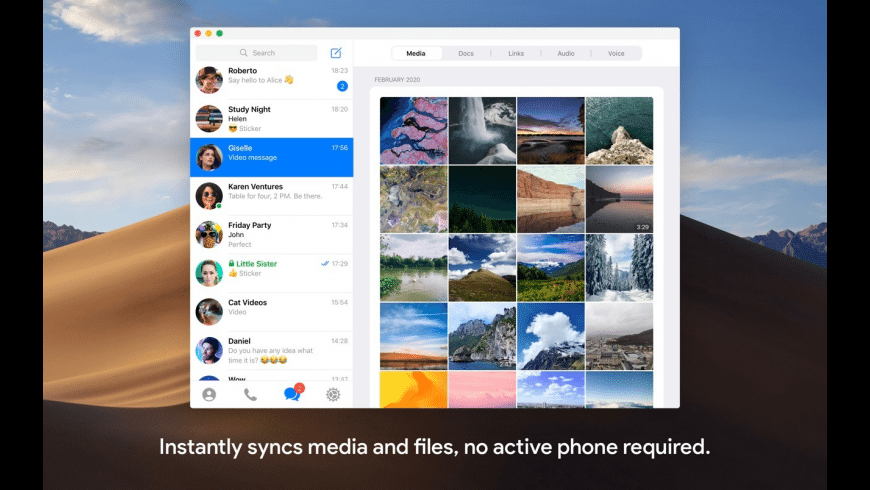The height and width of the screenshot is (490, 870).
Task: Click the compose new message icon
Action: [x=336, y=53]
